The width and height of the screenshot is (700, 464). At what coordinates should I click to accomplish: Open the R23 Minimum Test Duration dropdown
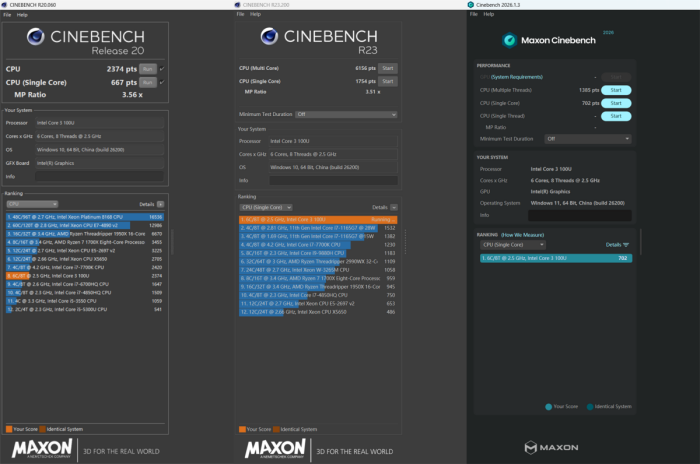coord(346,114)
